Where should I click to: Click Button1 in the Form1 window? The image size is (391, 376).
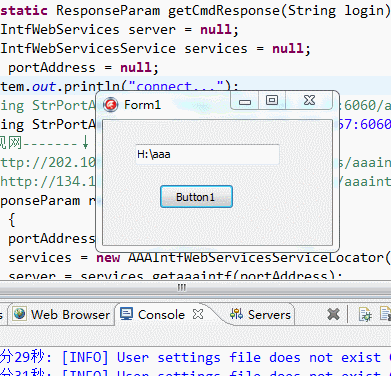click(x=196, y=197)
